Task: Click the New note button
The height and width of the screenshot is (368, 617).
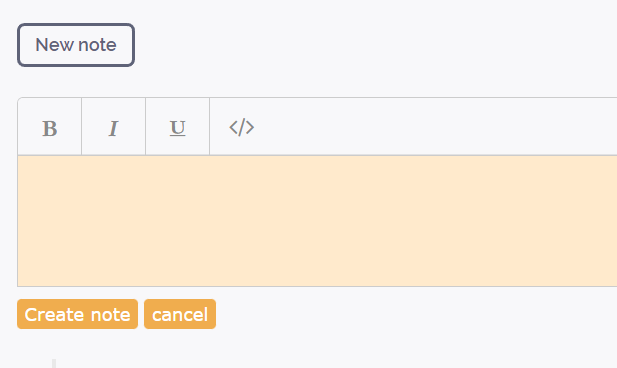Action: (x=76, y=45)
